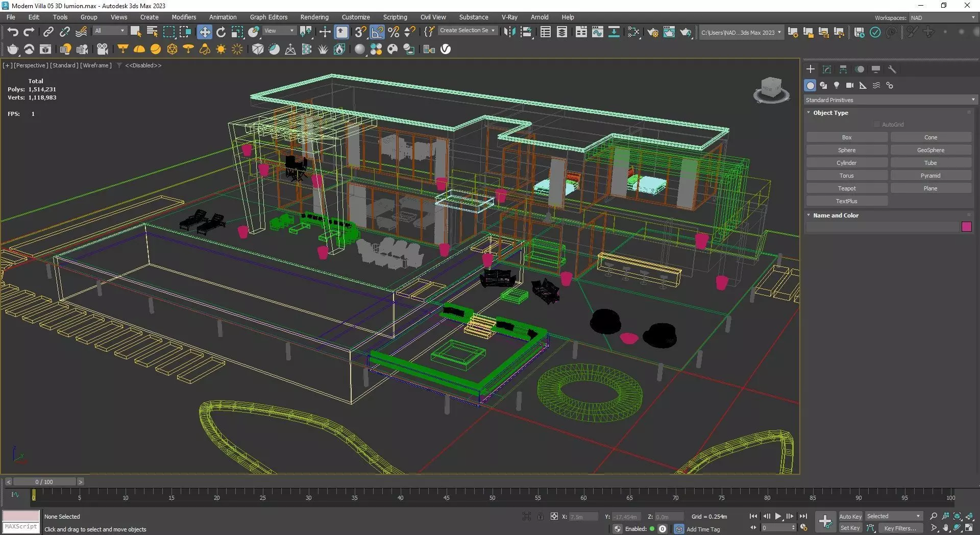Screen dimensions: 980x535
Task: Toggle Window/Crossing selection mode
Action: (x=185, y=32)
